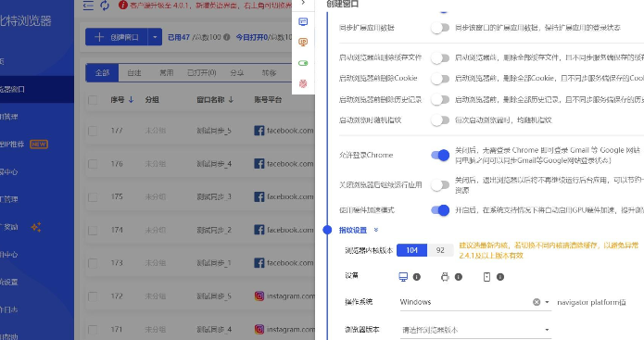Click the orange IP monitor icon in floating toolbar
644x340 pixels.
[303, 42]
